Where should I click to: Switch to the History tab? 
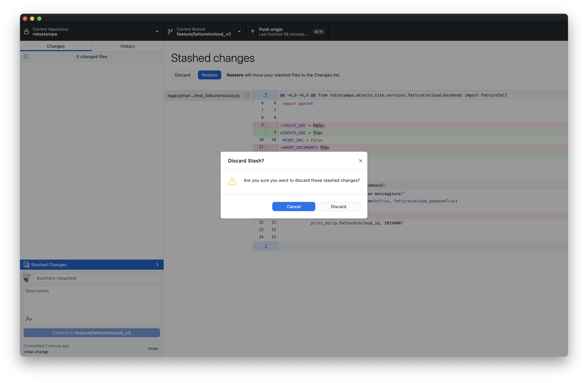(x=128, y=46)
